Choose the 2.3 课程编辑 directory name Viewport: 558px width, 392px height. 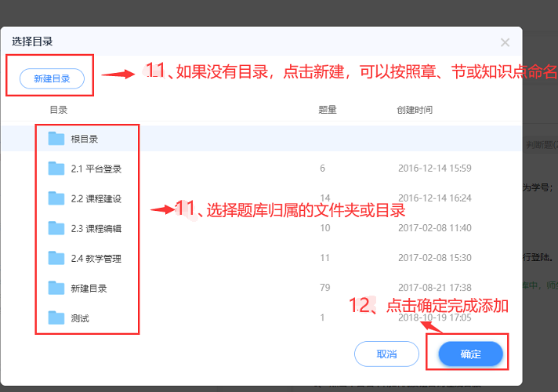(96, 229)
